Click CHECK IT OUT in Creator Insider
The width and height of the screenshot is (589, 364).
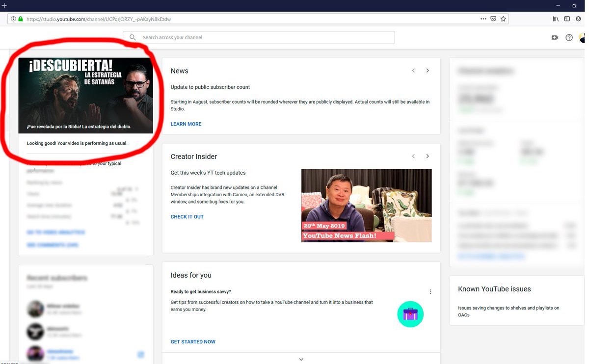click(187, 217)
